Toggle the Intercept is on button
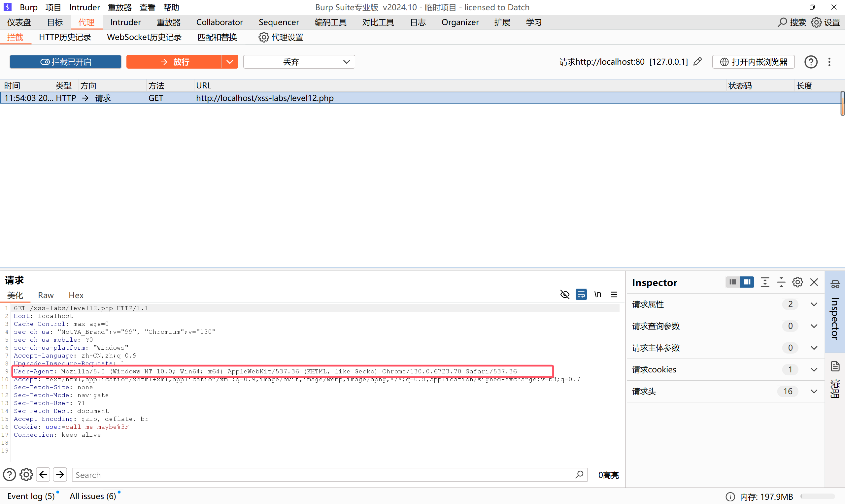The width and height of the screenshot is (845, 504). [x=66, y=62]
